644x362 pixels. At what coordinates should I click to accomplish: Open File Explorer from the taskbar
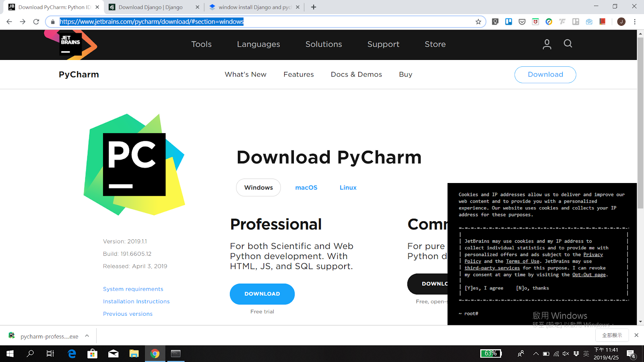(134, 354)
